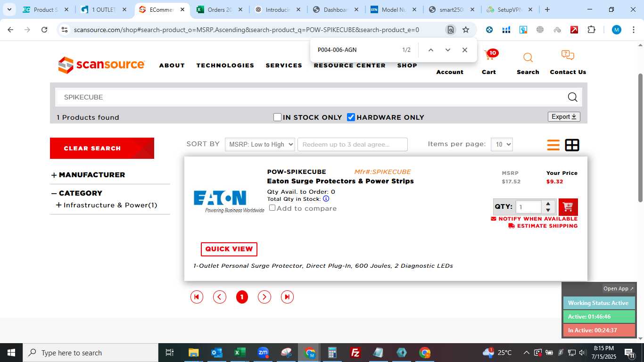Submit search with the search bar magnifier
The width and height of the screenshot is (644, 362).
pos(572,97)
